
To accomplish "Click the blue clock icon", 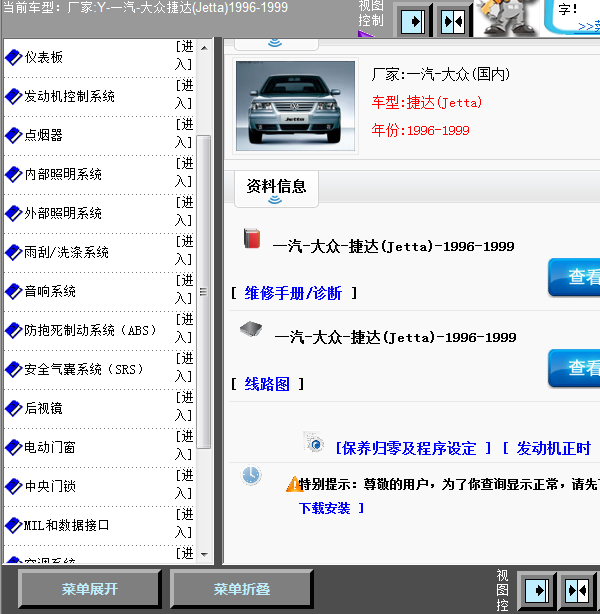I will (251, 475).
